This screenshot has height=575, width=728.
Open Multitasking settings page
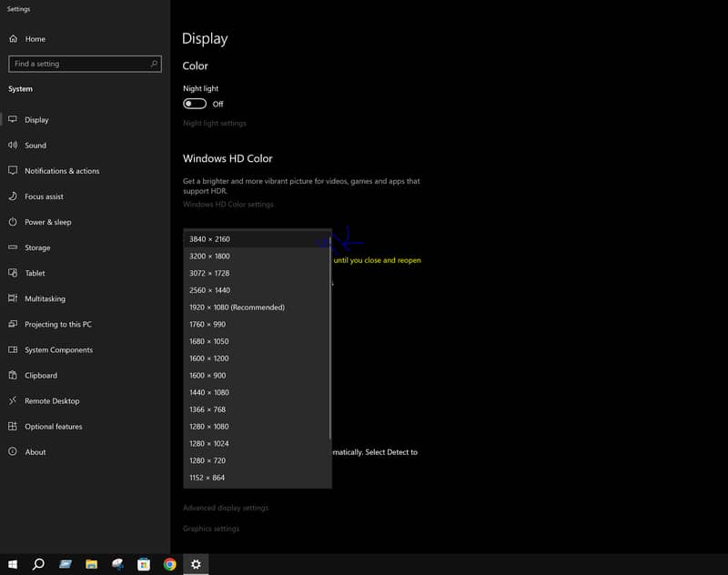tap(85, 298)
